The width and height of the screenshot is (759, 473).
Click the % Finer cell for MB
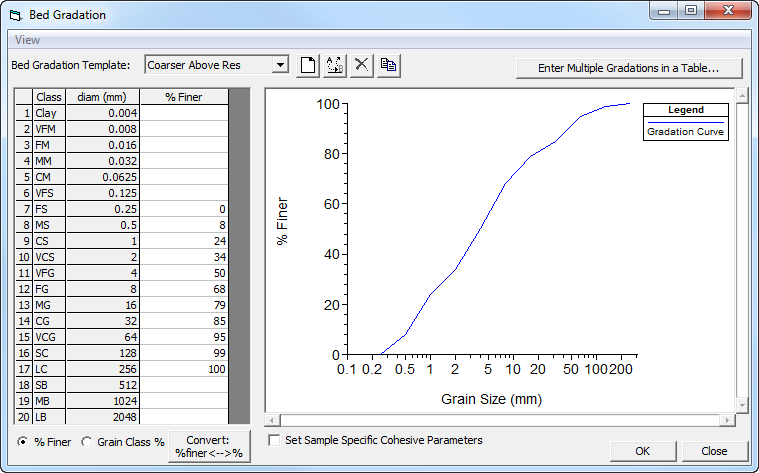(x=184, y=400)
